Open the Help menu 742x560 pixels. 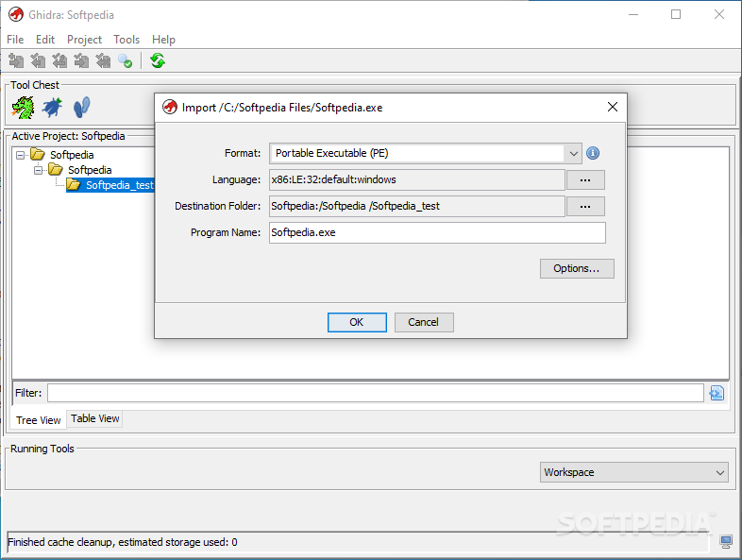point(163,40)
